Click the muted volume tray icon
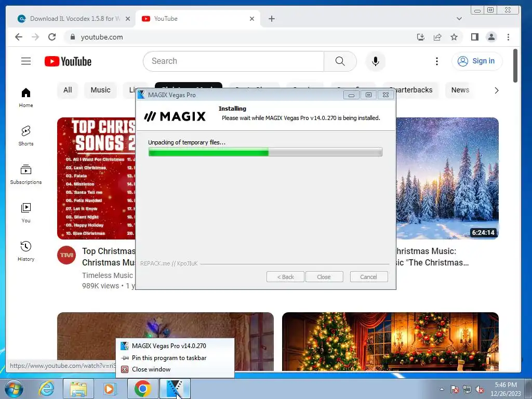 480,389
